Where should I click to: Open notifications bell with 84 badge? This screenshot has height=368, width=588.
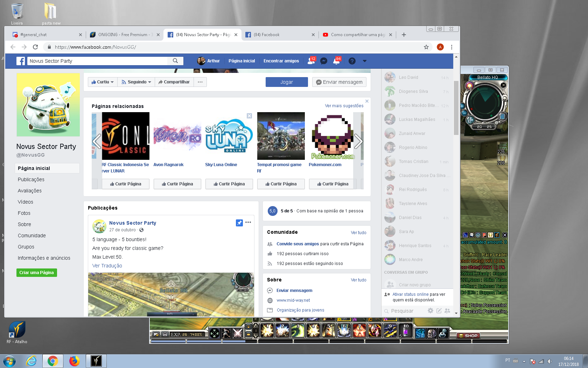click(x=337, y=61)
